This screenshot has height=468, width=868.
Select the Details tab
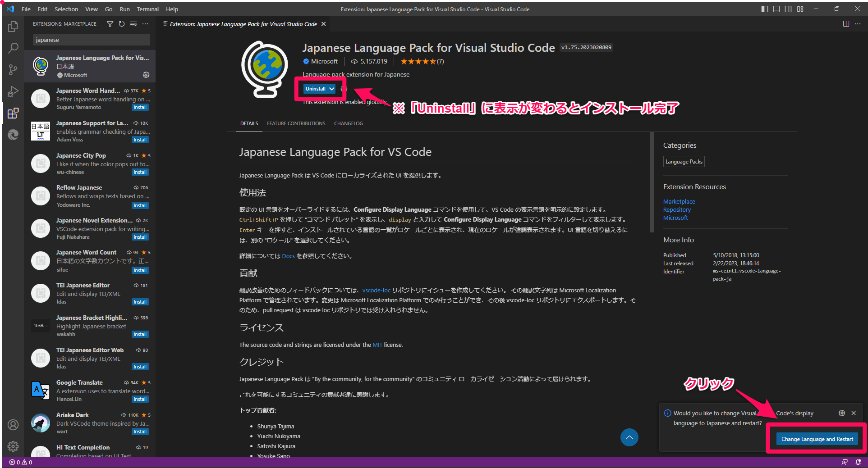point(249,123)
